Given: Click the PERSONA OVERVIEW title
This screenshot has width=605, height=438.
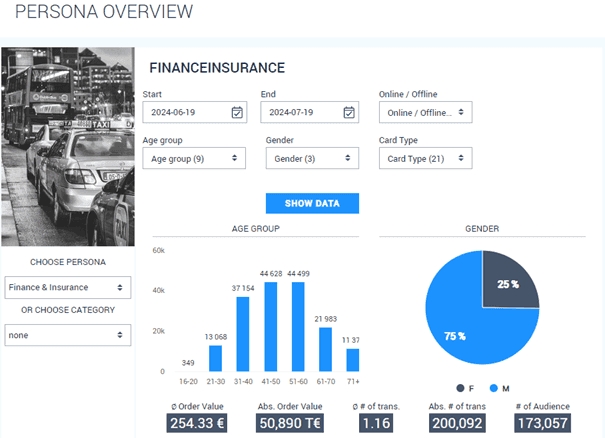Looking at the screenshot, I should [x=104, y=11].
